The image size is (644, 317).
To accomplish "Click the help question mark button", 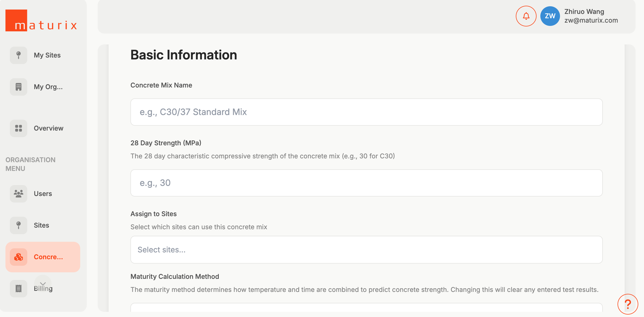I will (628, 304).
